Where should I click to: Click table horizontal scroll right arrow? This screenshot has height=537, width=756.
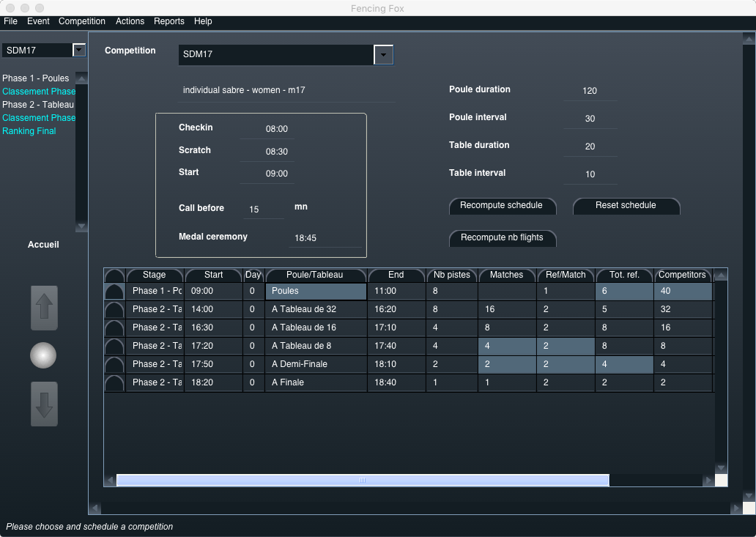tap(708, 480)
